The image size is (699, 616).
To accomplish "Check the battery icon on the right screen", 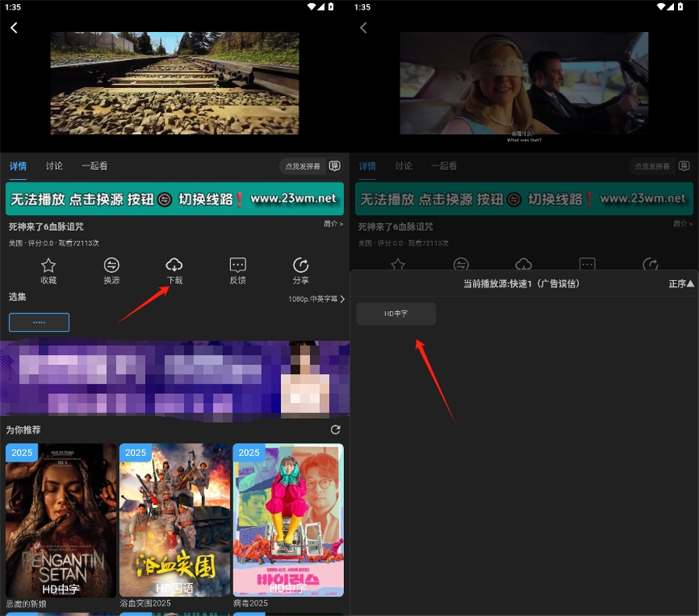I will pos(680,7).
